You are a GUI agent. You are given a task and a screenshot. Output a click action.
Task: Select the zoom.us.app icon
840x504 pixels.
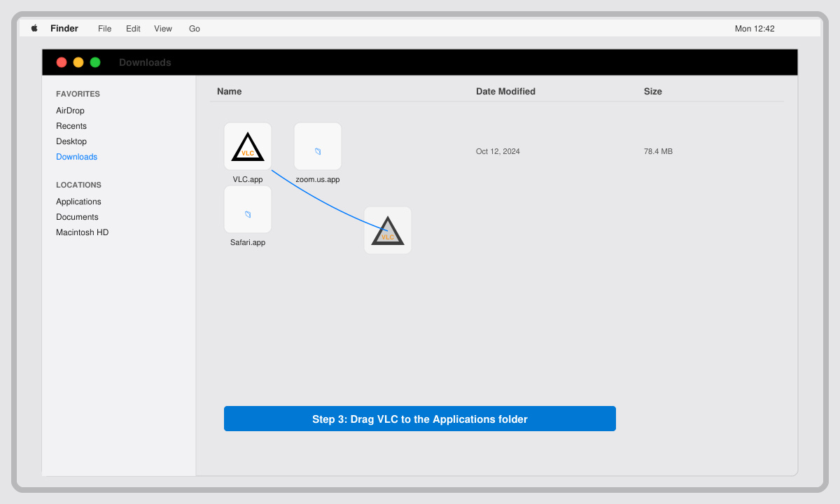pos(318,146)
